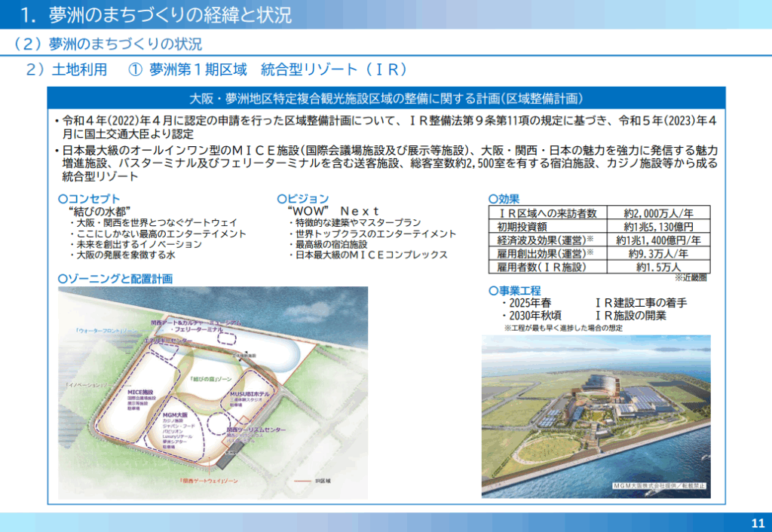This screenshot has width=772, height=532.
Task: Click the section heading (2)夢洲のまちづくりの状況
Action: click(108, 44)
